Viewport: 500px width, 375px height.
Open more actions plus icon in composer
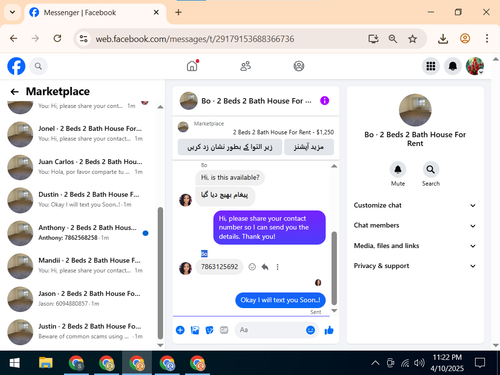tap(180, 330)
